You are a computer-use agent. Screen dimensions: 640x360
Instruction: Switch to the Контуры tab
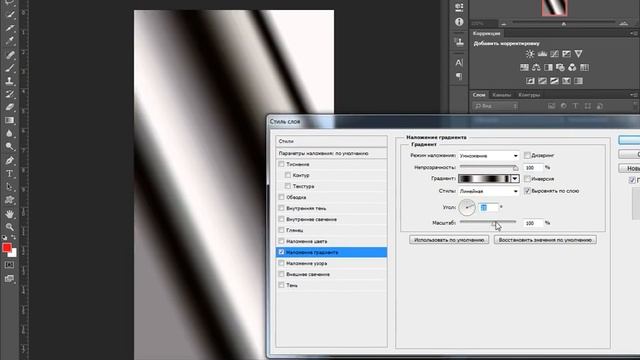pos(529,95)
